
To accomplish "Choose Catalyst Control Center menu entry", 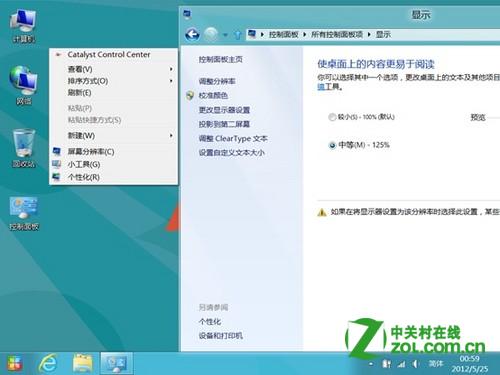I will point(113,55).
